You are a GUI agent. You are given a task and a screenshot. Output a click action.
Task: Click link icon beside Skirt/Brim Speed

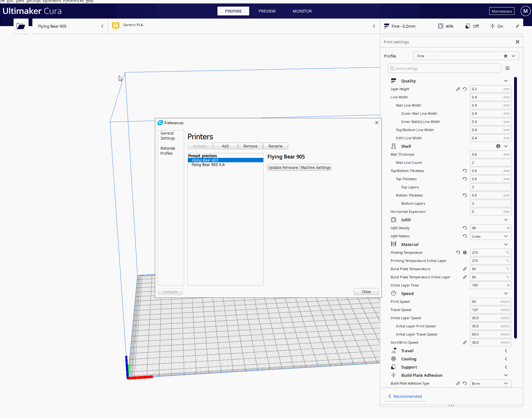tap(464, 342)
